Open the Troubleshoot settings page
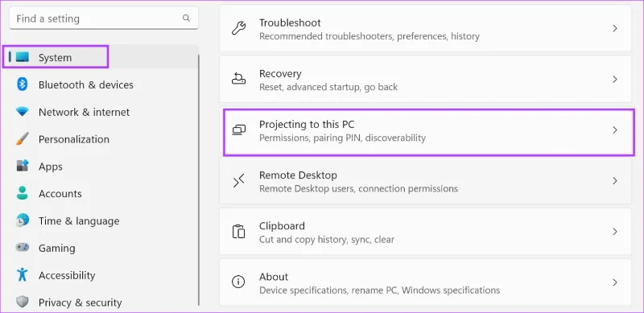Image resolution: width=644 pixels, height=313 pixels. point(425,28)
